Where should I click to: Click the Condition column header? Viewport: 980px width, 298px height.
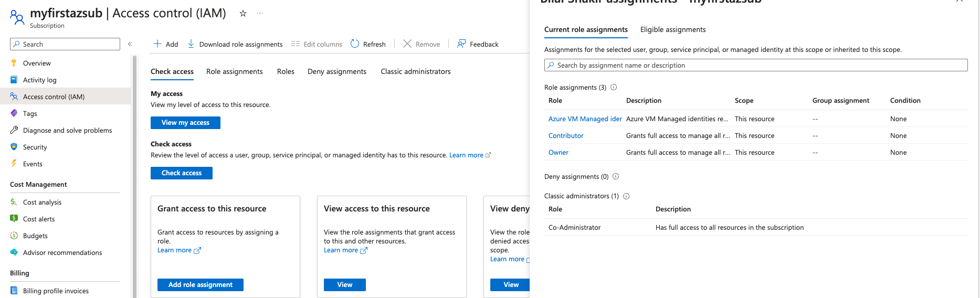coord(905,101)
